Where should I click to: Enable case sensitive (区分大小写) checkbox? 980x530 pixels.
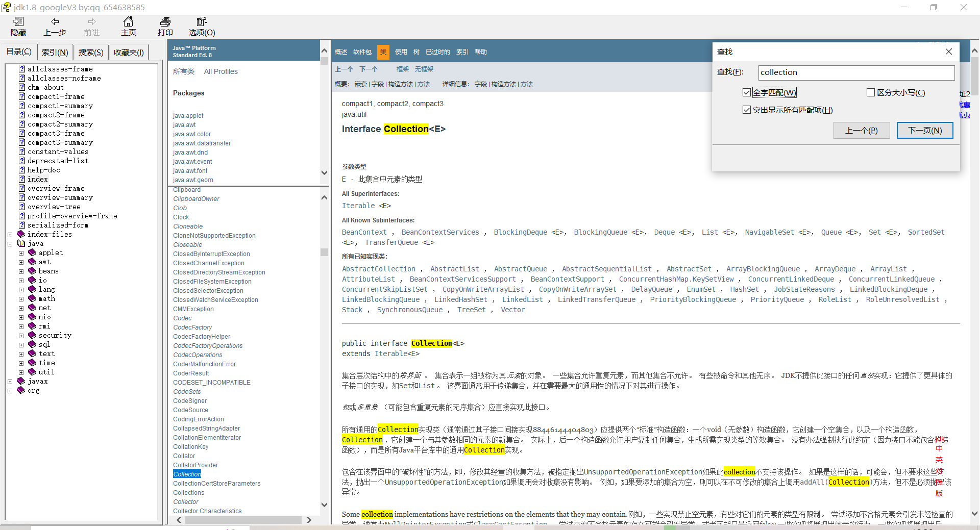tap(871, 92)
